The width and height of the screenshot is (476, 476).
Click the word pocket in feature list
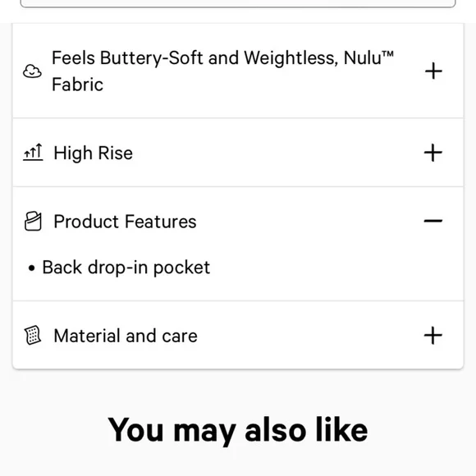181,268
